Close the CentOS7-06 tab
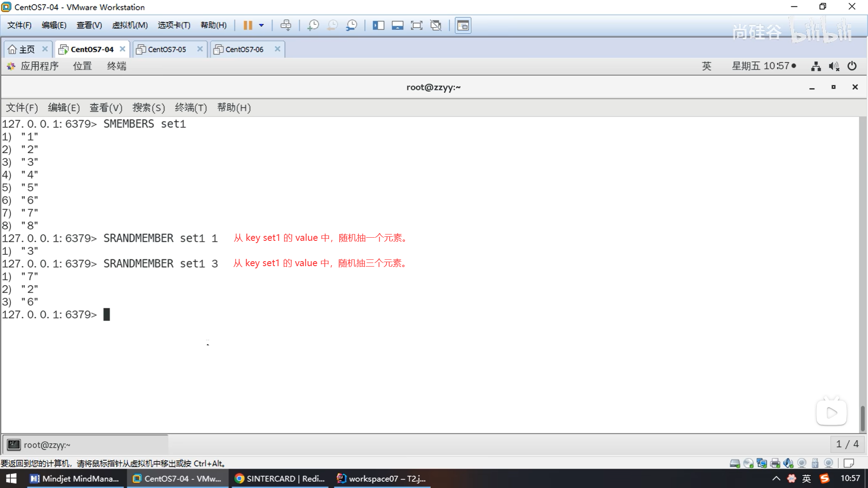Image resolution: width=868 pixels, height=488 pixels. point(278,49)
